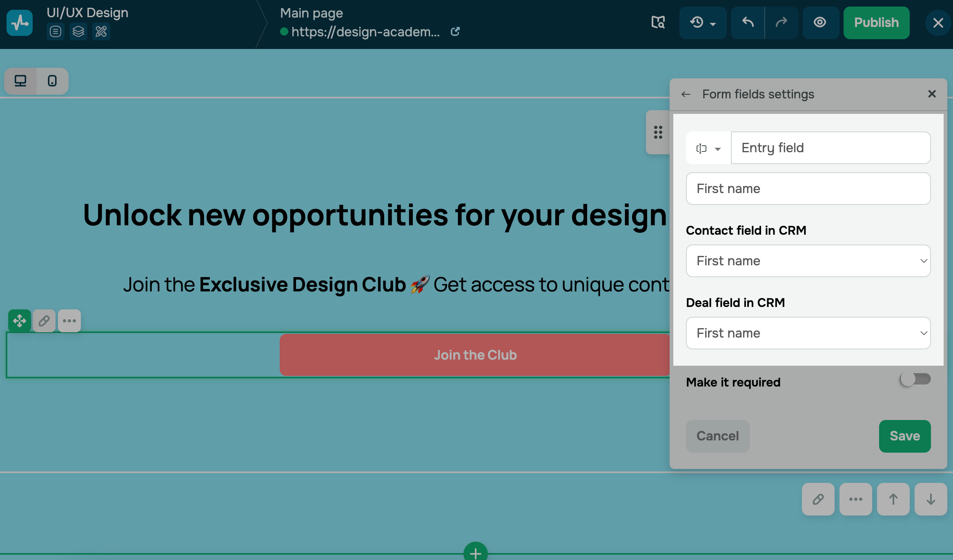Open the field type selector dropdown
Viewport: 953px width, 560px height.
pyautogui.click(x=708, y=148)
